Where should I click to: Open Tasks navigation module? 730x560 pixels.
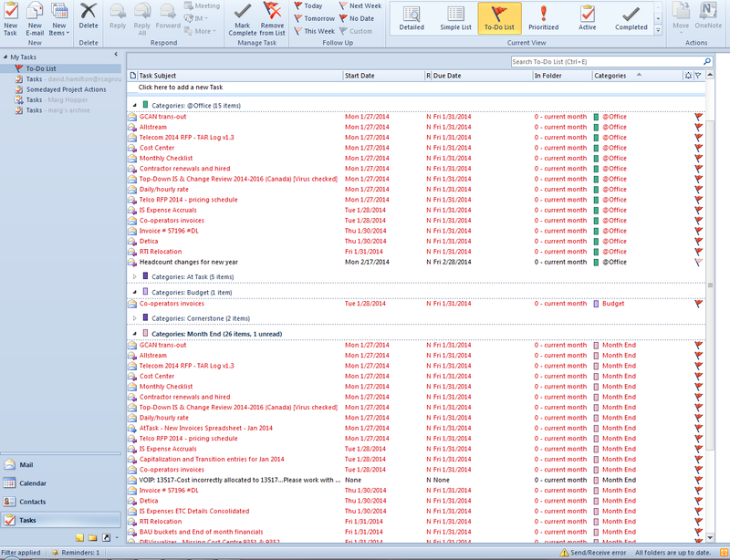[60, 520]
